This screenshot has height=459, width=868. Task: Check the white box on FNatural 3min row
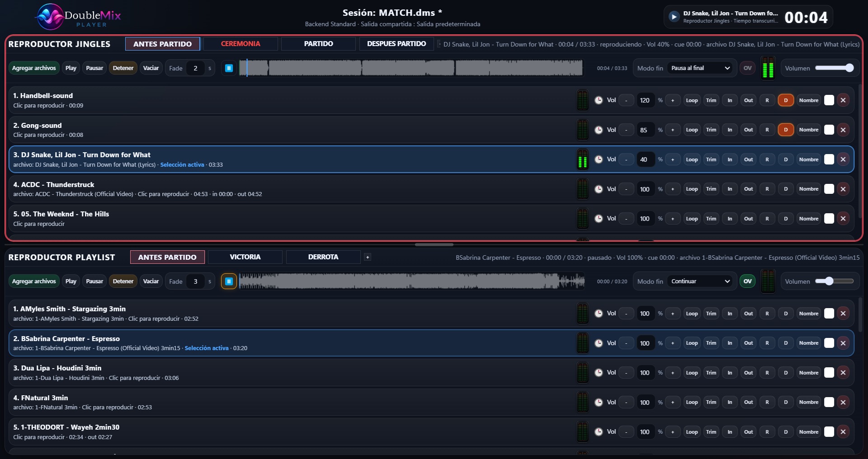829,403
